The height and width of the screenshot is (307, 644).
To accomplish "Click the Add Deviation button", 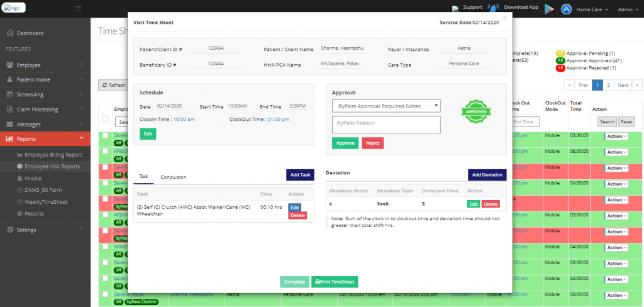I will pyautogui.click(x=487, y=174).
